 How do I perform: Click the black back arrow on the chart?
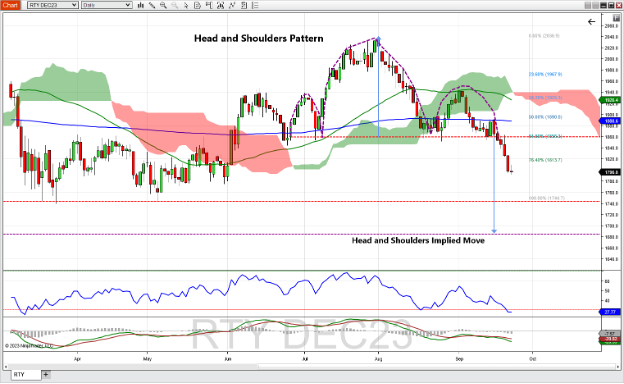pos(591,21)
